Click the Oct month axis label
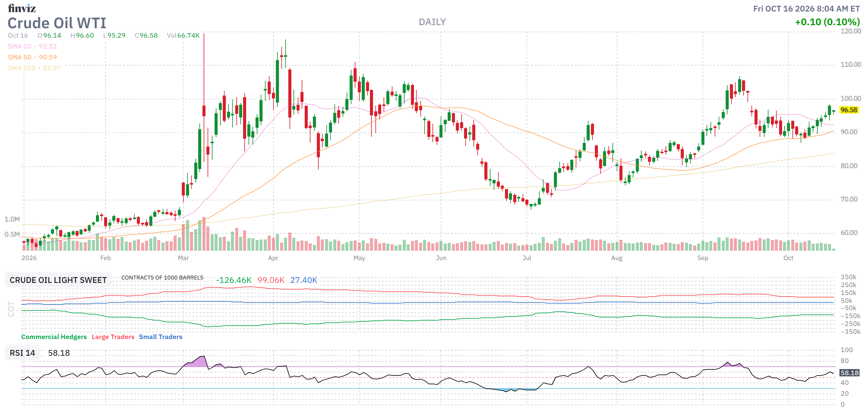 tap(788, 258)
